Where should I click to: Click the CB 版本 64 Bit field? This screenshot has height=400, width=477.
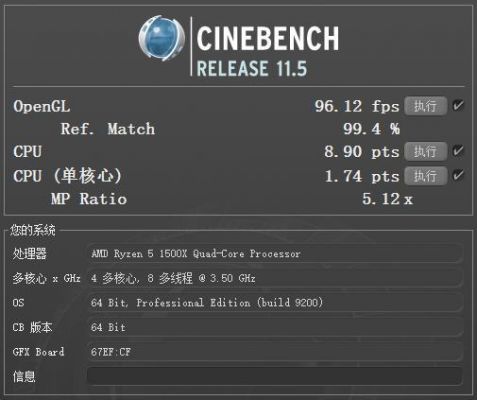point(275,327)
